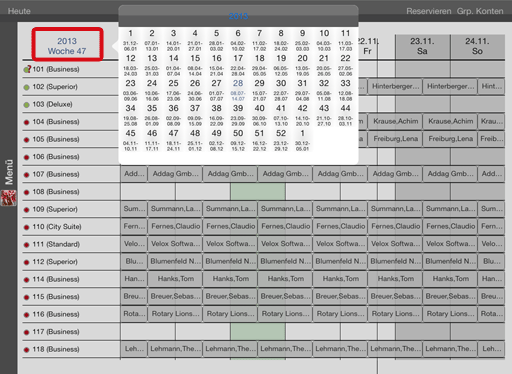Select room row 111 (Standard)
The height and width of the screenshot is (374, 512).
tap(71, 244)
